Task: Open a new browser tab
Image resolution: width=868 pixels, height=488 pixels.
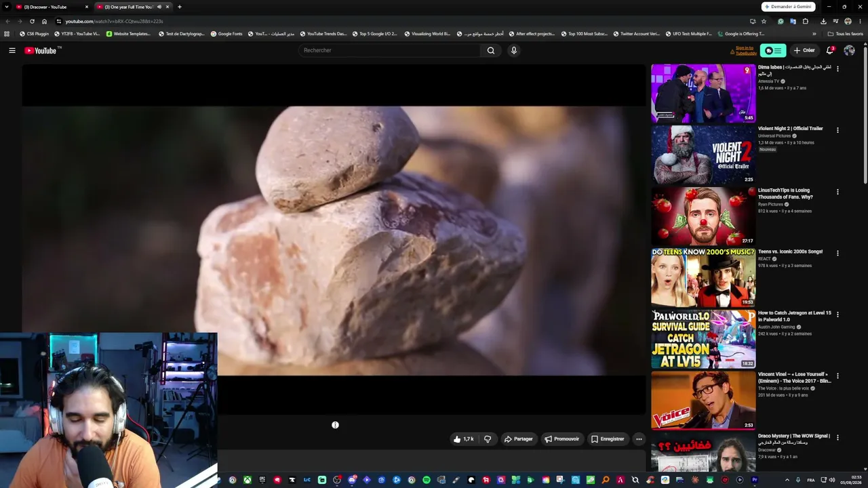Action: tap(179, 7)
